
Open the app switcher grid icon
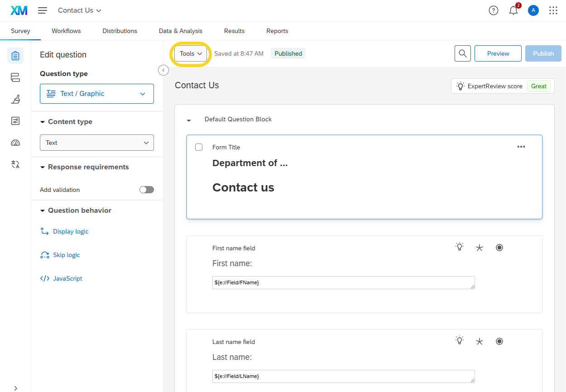tap(553, 10)
